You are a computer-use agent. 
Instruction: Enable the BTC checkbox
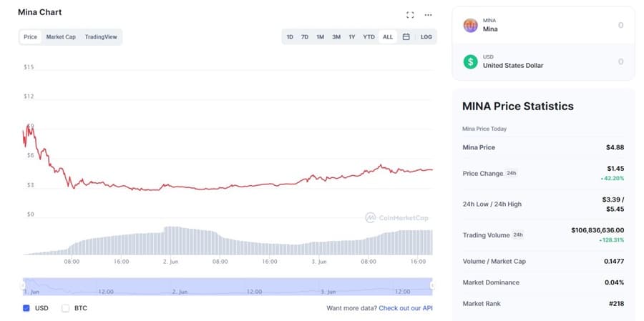point(66,308)
